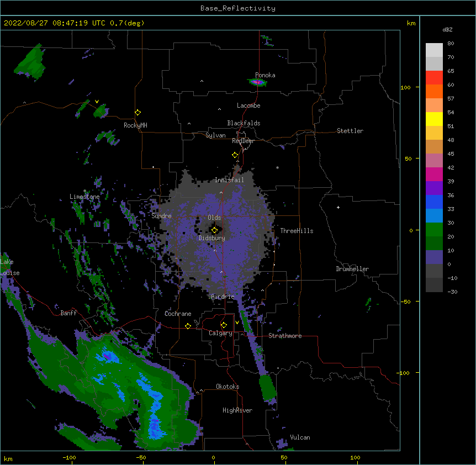Screen dimensions: 476x465
Task: Click the orange 60 dBZ legend swatch
Action: point(434,91)
